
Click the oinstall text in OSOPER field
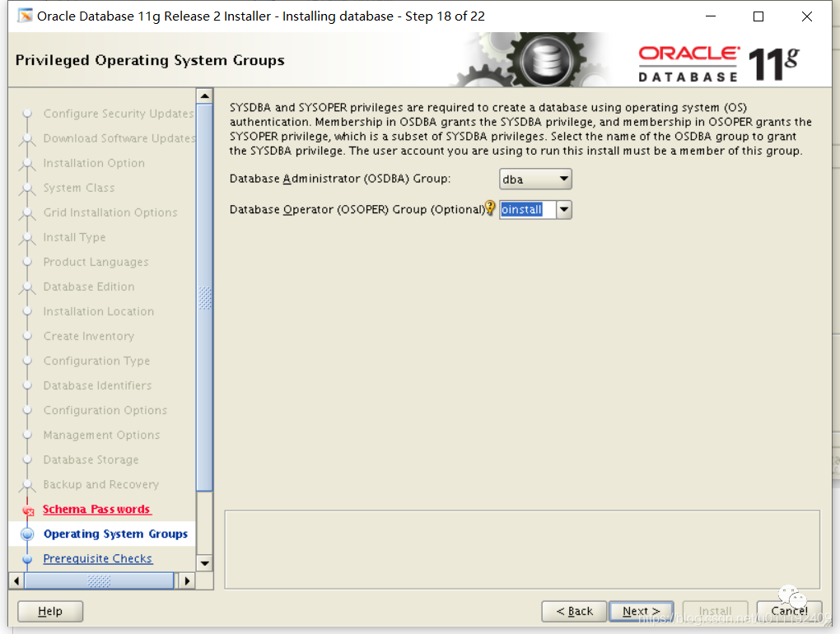click(x=522, y=209)
